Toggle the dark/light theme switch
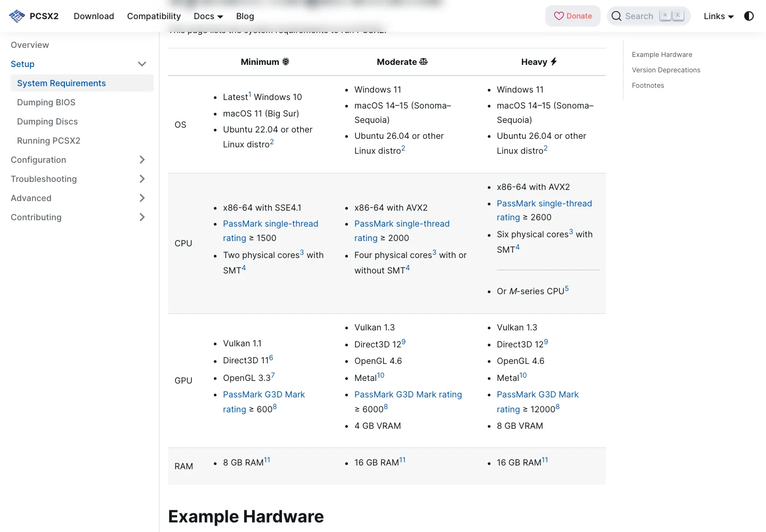766x532 pixels. pyautogui.click(x=749, y=16)
